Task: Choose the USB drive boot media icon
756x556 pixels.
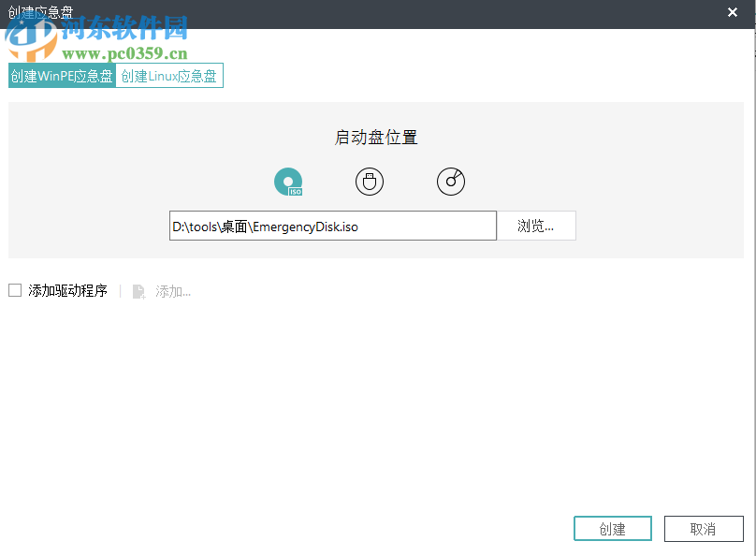Action: coord(370,182)
